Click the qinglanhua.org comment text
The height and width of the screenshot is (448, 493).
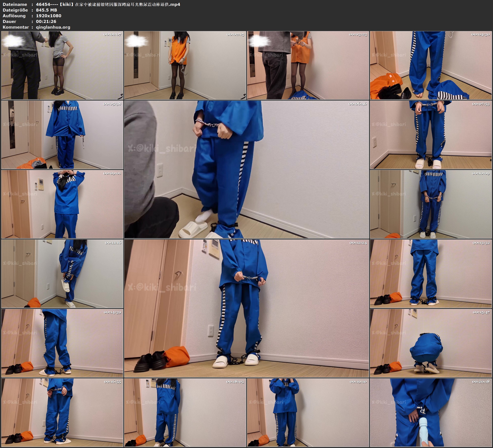tap(53, 27)
